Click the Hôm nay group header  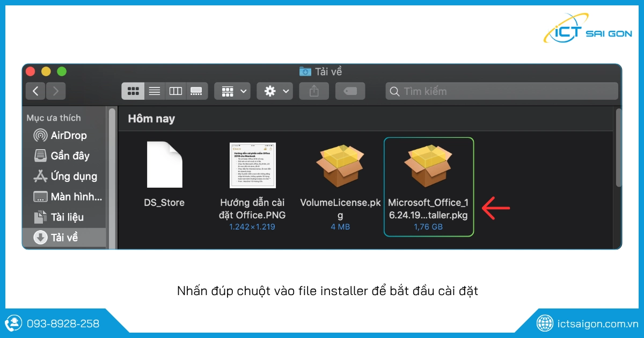(x=151, y=119)
